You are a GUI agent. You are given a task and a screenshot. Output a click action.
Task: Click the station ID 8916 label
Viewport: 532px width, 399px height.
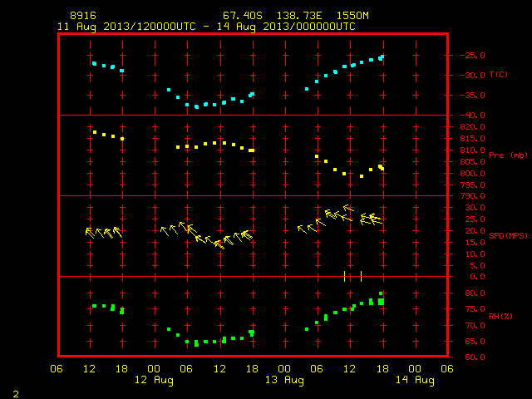83,16
